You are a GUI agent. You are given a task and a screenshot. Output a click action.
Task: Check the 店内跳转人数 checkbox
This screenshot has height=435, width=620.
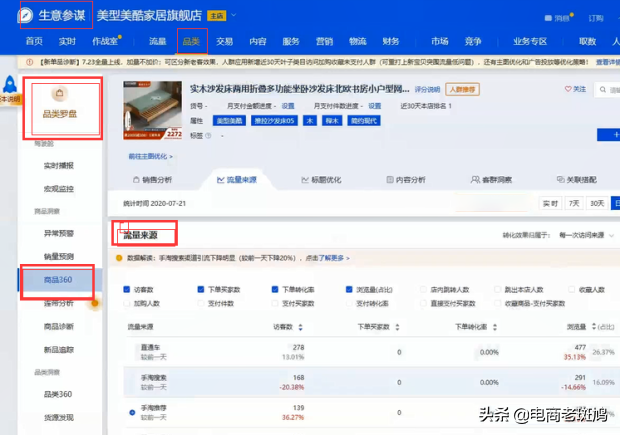click(423, 289)
